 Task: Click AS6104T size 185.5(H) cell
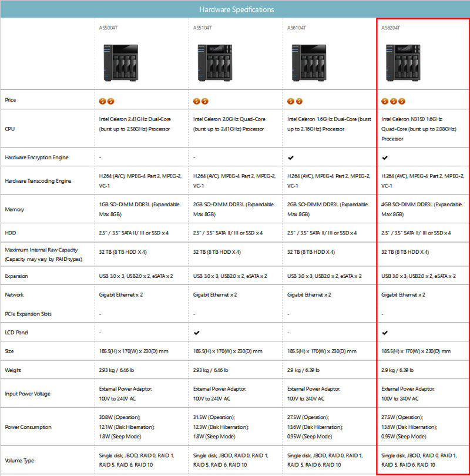322,351
